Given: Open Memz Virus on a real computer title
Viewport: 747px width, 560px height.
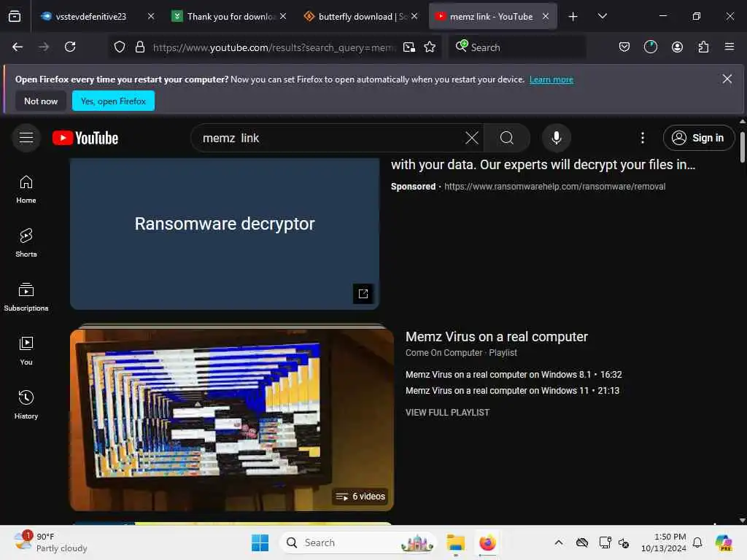Looking at the screenshot, I should click(x=496, y=337).
